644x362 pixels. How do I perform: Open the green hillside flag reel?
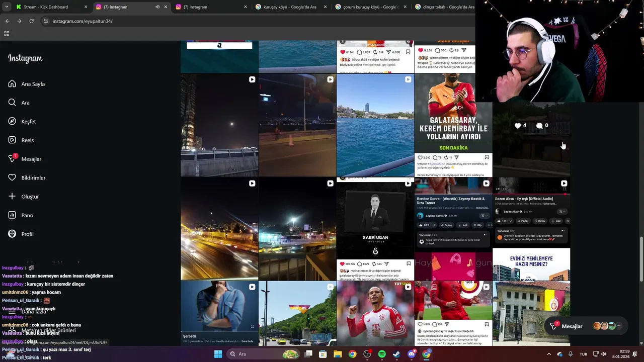297,313
